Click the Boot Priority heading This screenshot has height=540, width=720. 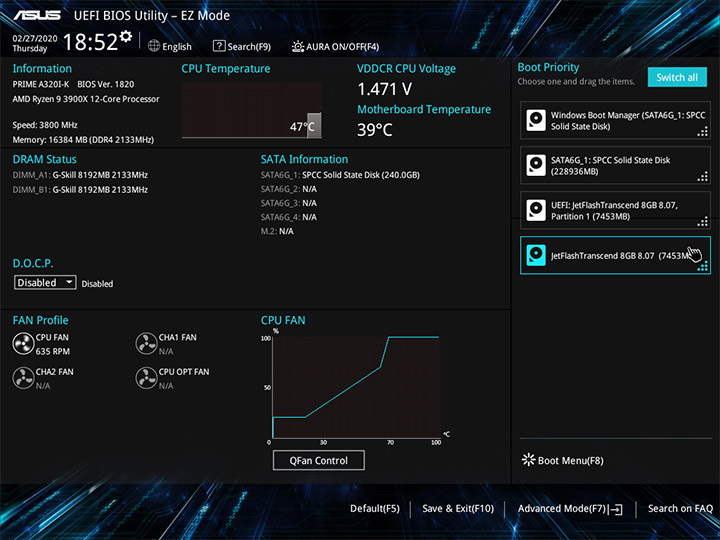coord(548,68)
